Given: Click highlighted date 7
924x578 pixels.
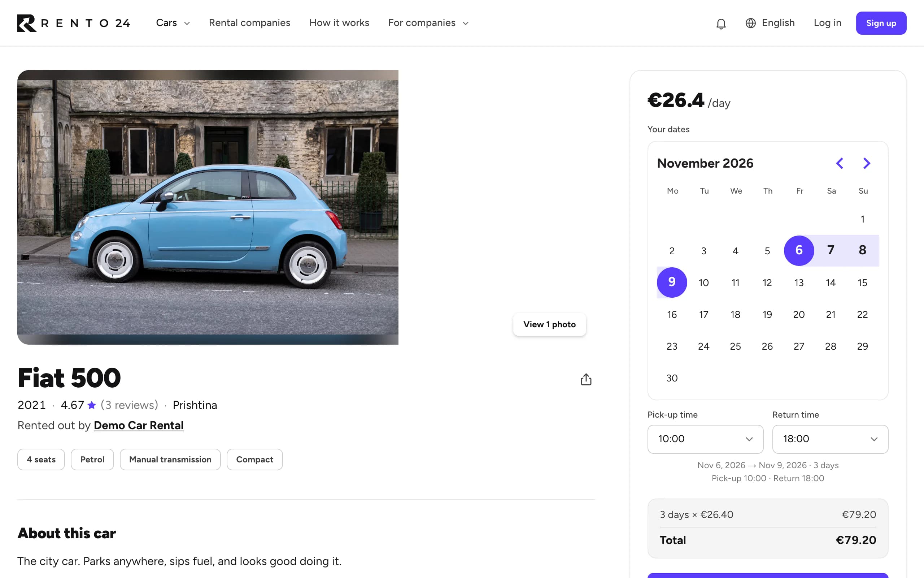Looking at the screenshot, I should click(x=831, y=250).
